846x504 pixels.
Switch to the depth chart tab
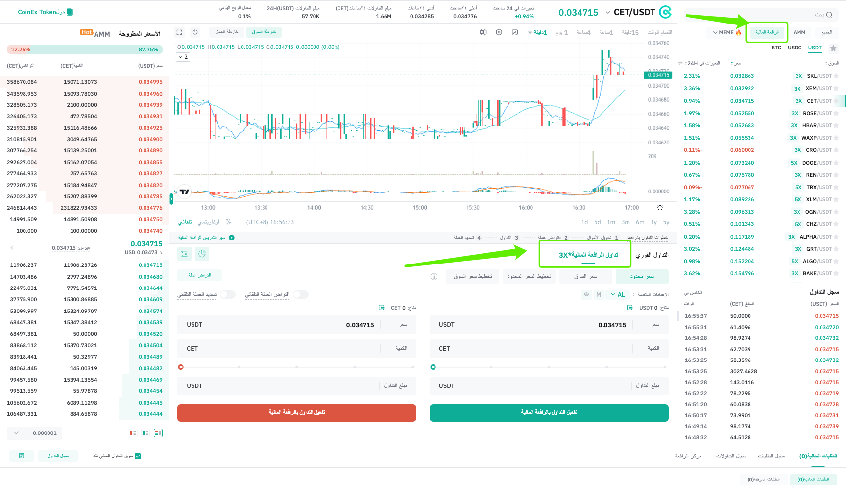pyautogui.click(x=227, y=32)
